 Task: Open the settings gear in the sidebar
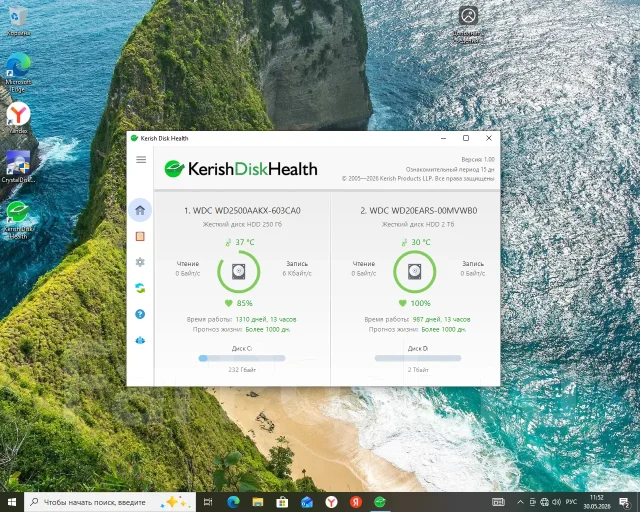tap(140, 262)
